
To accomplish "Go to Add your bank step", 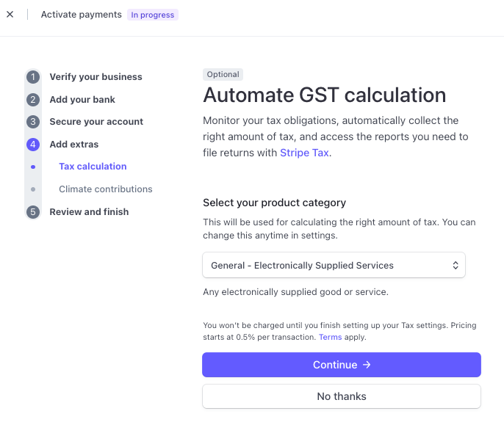I will coord(82,100).
